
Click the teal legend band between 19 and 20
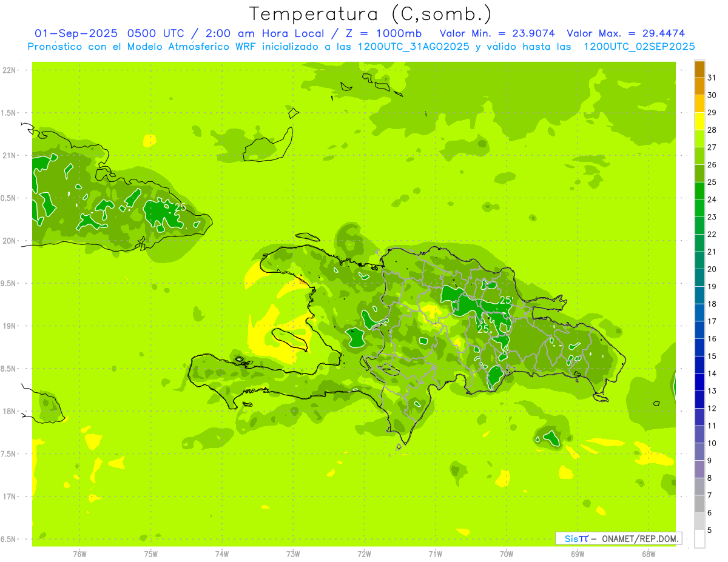click(x=699, y=278)
